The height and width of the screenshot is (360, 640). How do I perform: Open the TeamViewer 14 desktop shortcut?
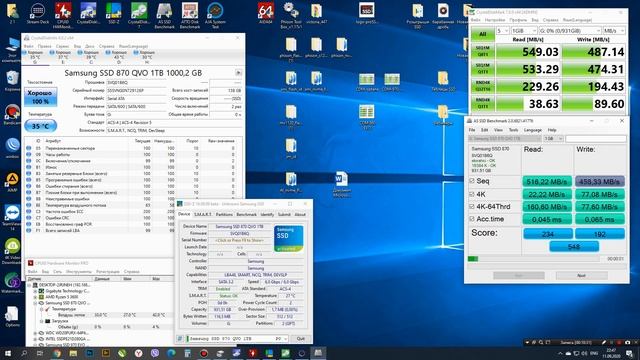click(x=12, y=218)
